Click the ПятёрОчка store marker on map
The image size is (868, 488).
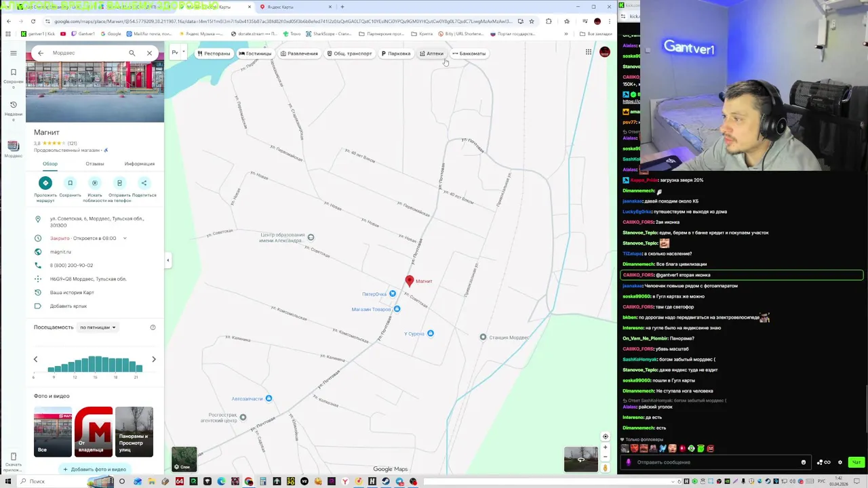click(392, 293)
